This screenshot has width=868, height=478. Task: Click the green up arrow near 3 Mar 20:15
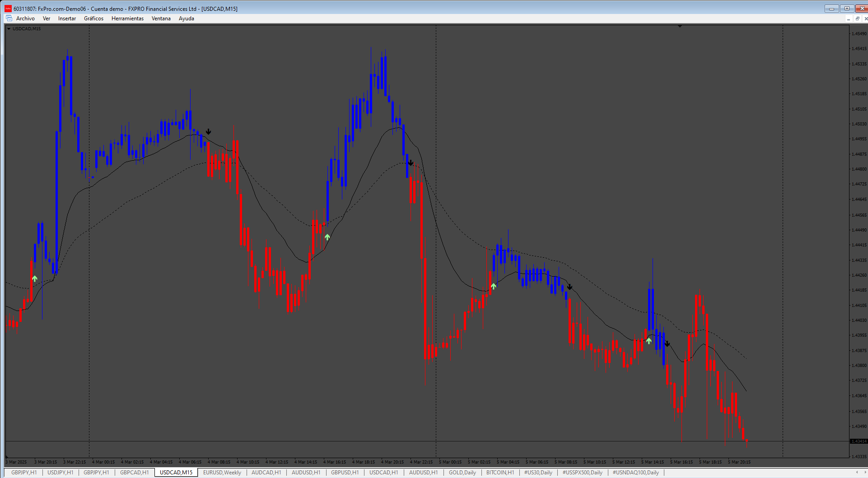click(x=35, y=278)
